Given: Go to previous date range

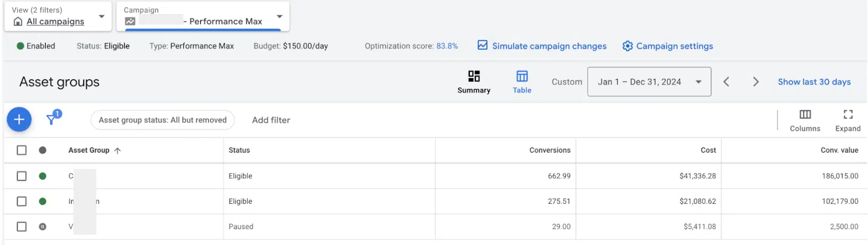Looking at the screenshot, I should coord(726,82).
